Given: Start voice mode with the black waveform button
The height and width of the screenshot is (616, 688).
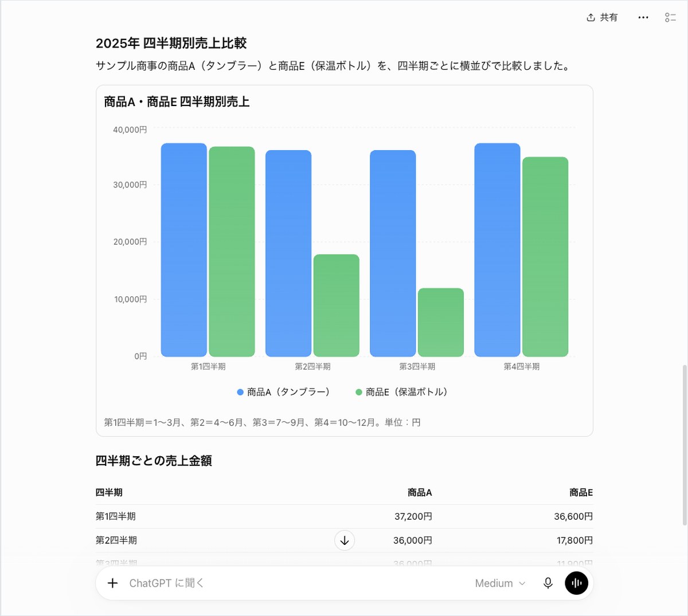Looking at the screenshot, I should (x=576, y=583).
